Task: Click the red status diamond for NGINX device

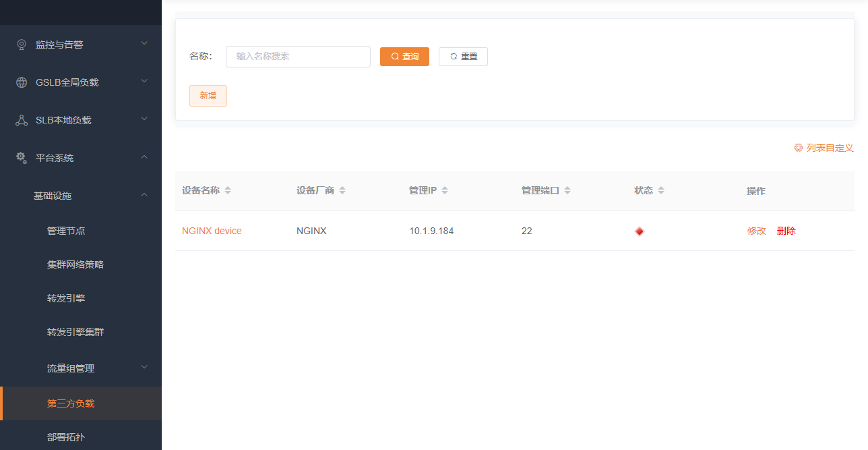Action: 639,231
